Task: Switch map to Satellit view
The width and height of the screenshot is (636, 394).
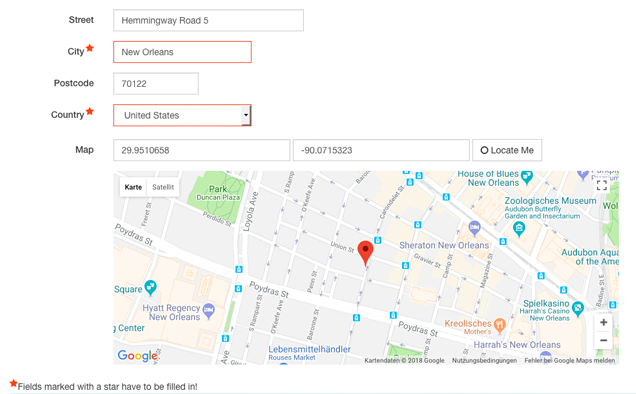Action: (163, 187)
